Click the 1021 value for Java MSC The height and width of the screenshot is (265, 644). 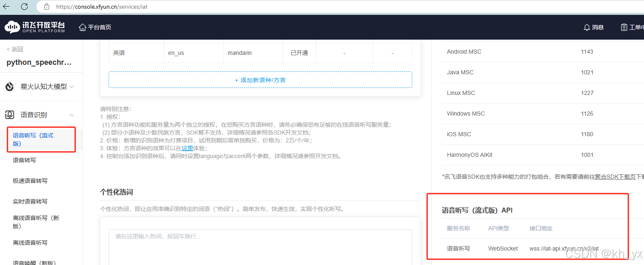click(x=587, y=72)
